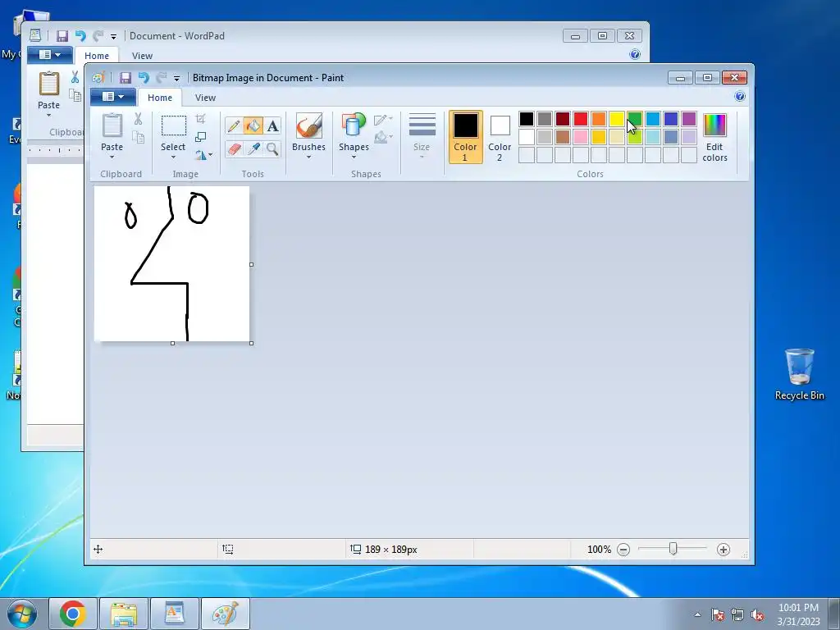Open Paint Help question mark icon
840x630 pixels.
[x=740, y=97]
